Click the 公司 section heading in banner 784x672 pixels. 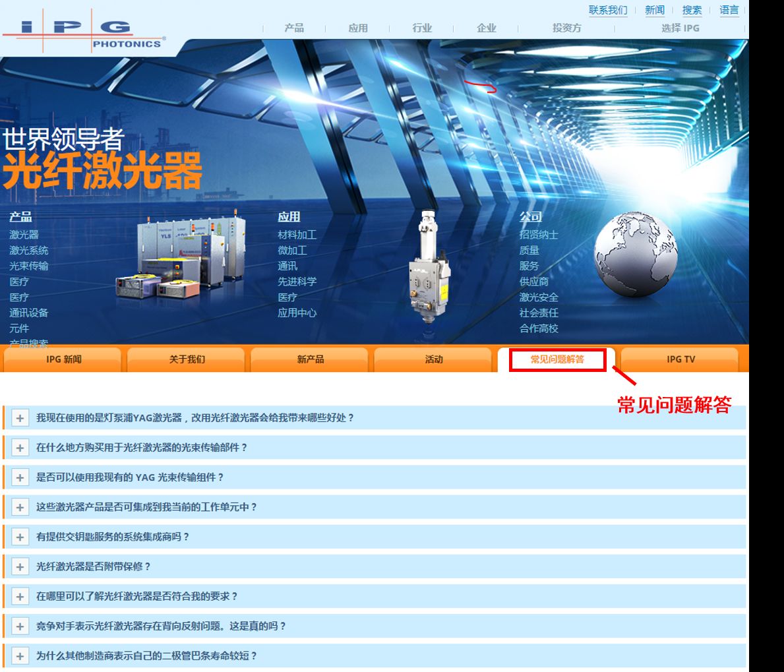click(x=531, y=216)
